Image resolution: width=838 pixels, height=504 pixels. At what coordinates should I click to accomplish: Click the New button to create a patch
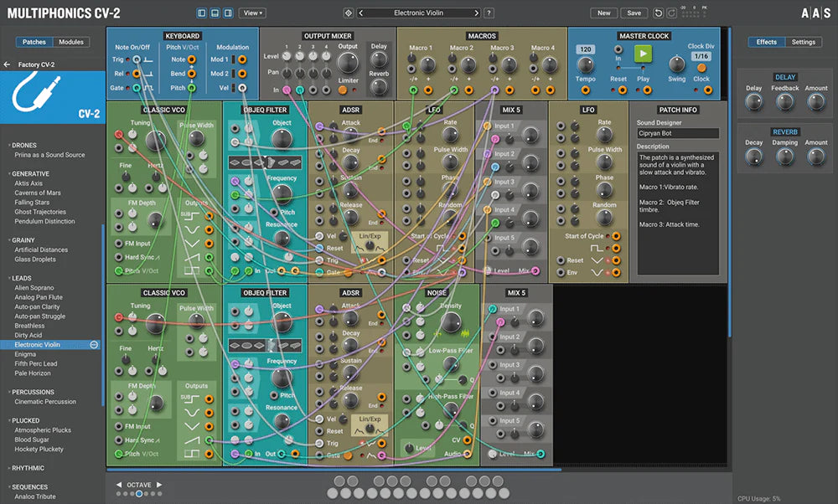point(604,13)
